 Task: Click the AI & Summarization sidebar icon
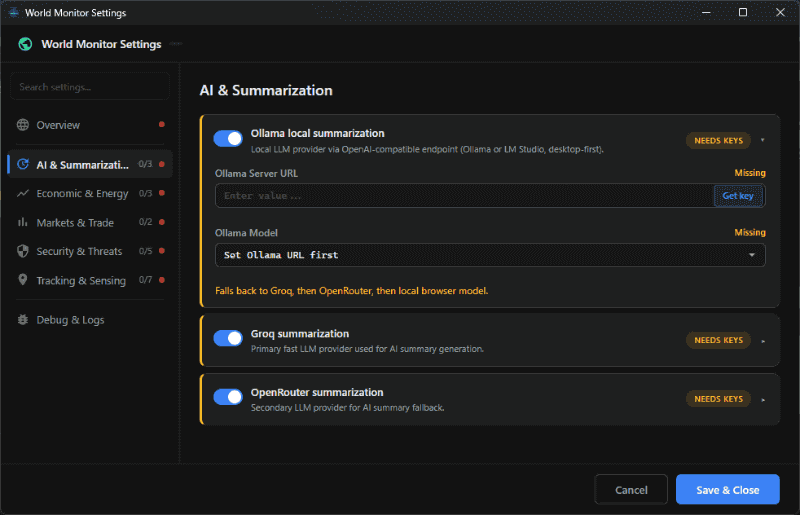pos(23,164)
